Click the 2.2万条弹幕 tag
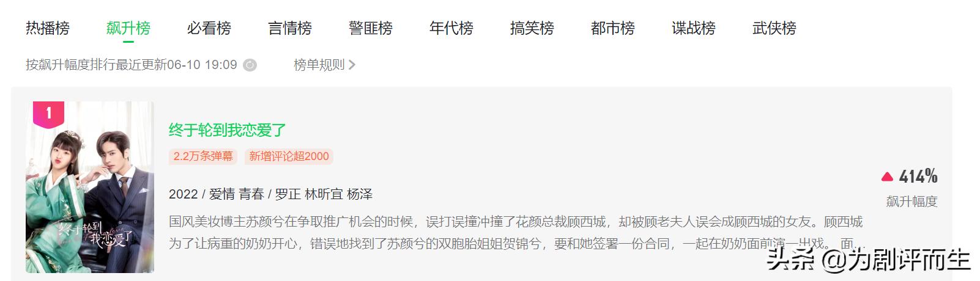The width and height of the screenshot is (980, 281). coord(203,156)
